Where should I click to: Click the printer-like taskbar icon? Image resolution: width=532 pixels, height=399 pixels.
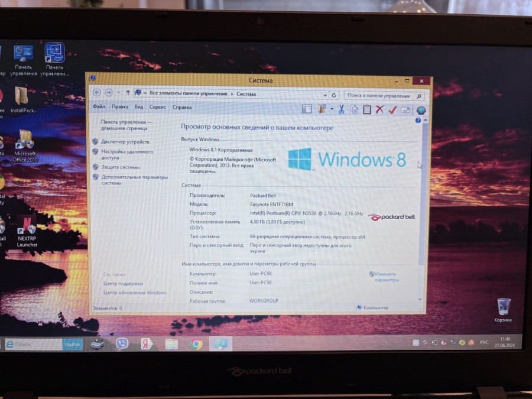click(x=98, y=343)
